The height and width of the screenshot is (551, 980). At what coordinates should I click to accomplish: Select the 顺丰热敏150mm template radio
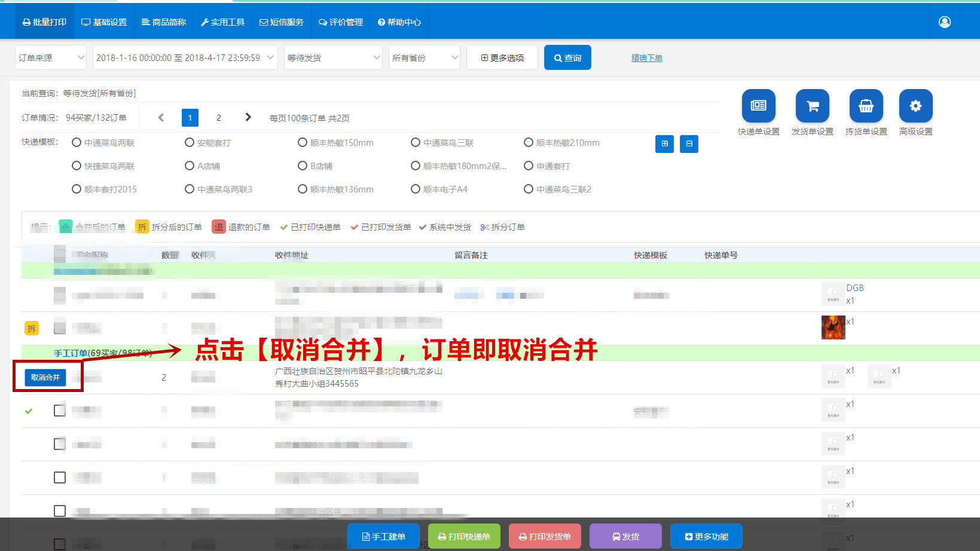click(x=303, y=142)
